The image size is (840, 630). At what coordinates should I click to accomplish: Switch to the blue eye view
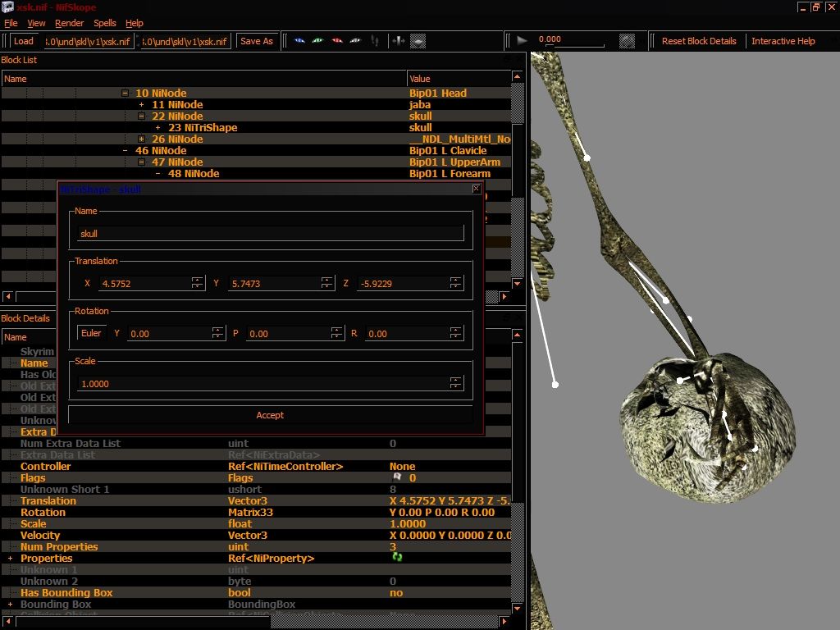[x=299, y=41]
